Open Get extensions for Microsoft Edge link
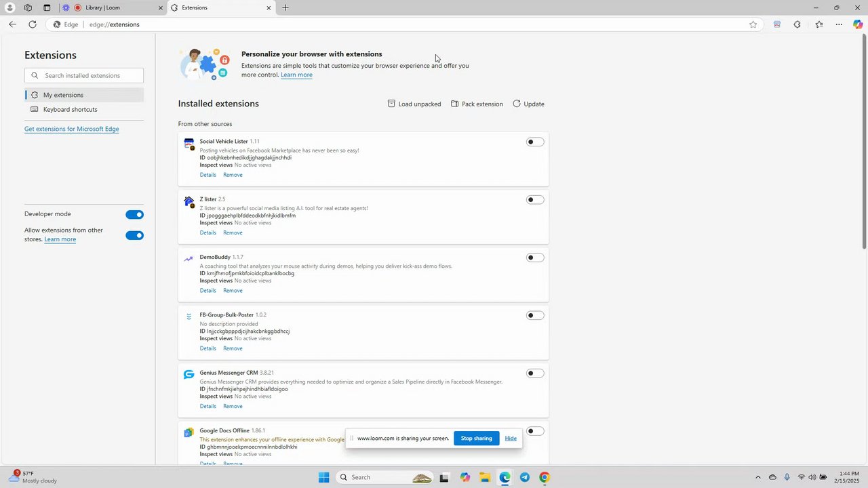868x488 pixels. coord(72,129)
